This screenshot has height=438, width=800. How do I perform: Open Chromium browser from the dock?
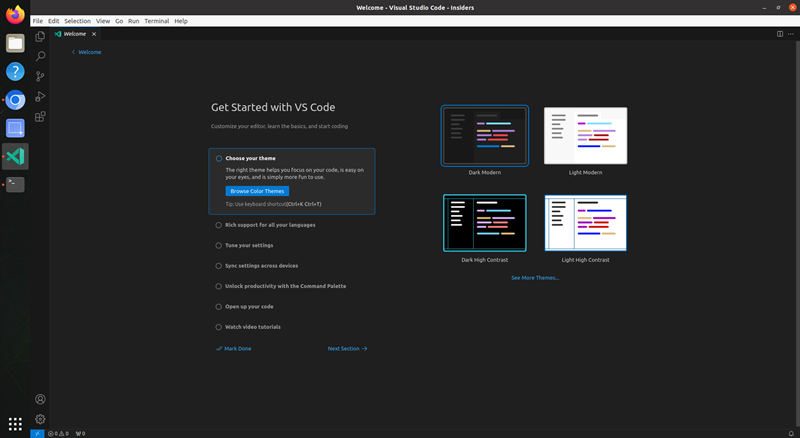click(x=15, y=100)
